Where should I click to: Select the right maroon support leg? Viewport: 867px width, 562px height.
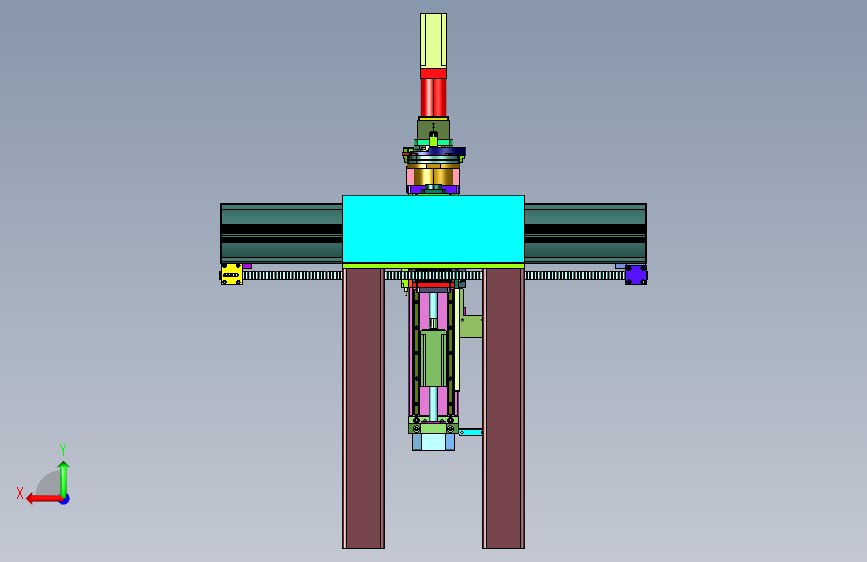click(503, 408)
